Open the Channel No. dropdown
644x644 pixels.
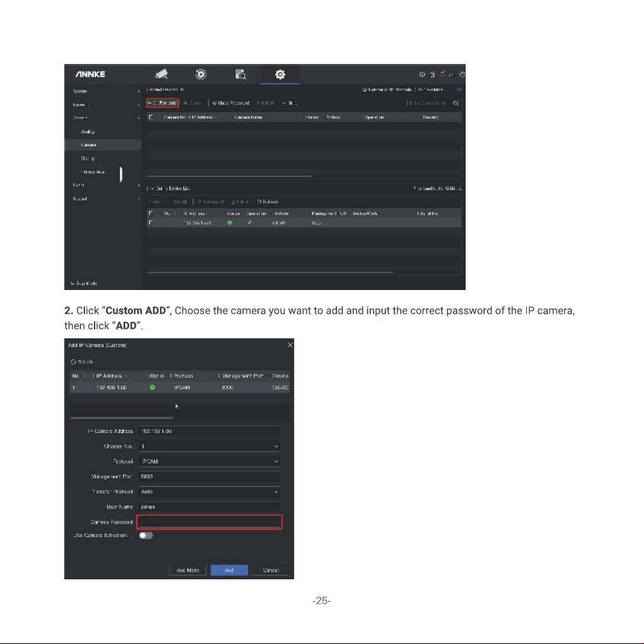click(210, 446)
